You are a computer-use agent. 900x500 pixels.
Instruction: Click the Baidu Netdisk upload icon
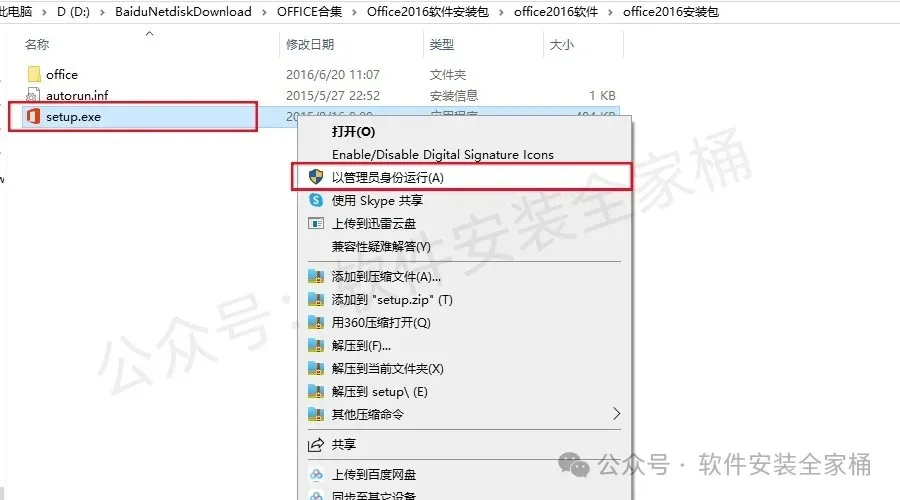click(x=316, y=475)
